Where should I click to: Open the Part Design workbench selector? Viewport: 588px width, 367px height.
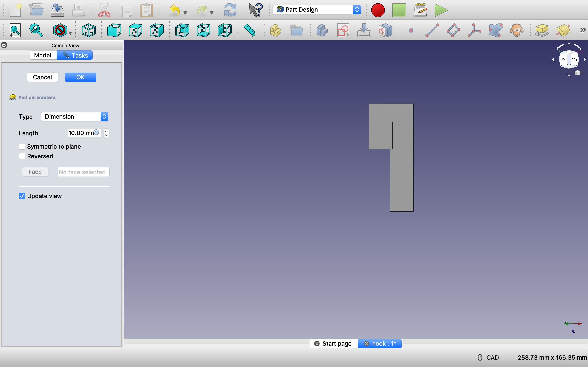point(317,10)
